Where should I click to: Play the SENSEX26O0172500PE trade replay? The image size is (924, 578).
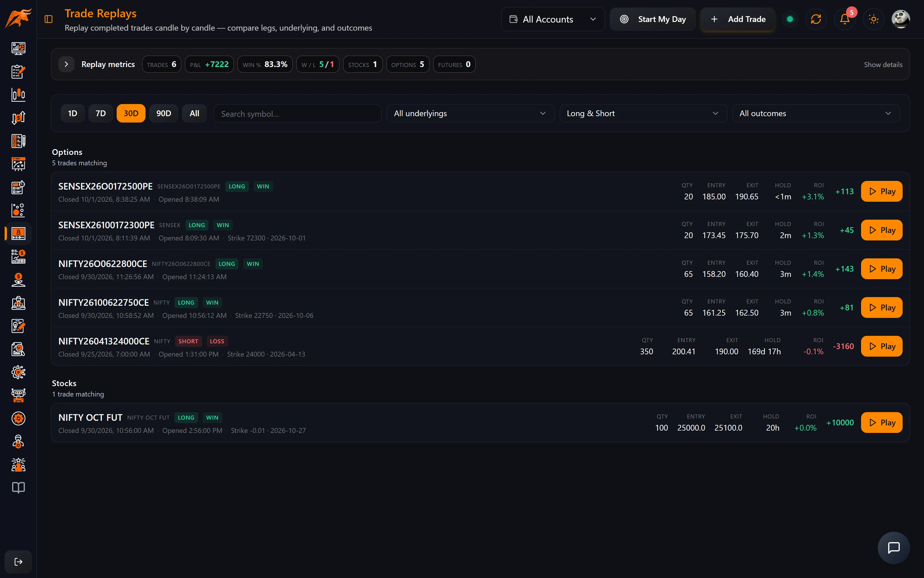pyautogui.click(x=882, y=191)
